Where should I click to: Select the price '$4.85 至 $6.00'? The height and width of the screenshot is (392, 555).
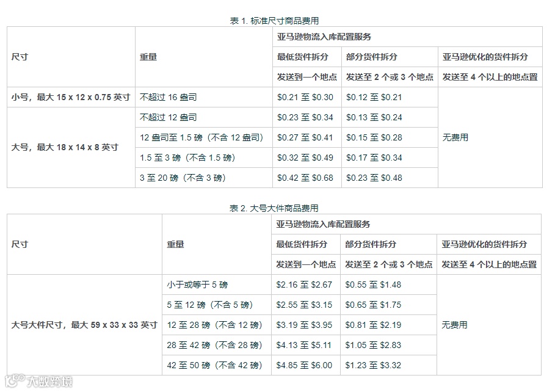304,365
